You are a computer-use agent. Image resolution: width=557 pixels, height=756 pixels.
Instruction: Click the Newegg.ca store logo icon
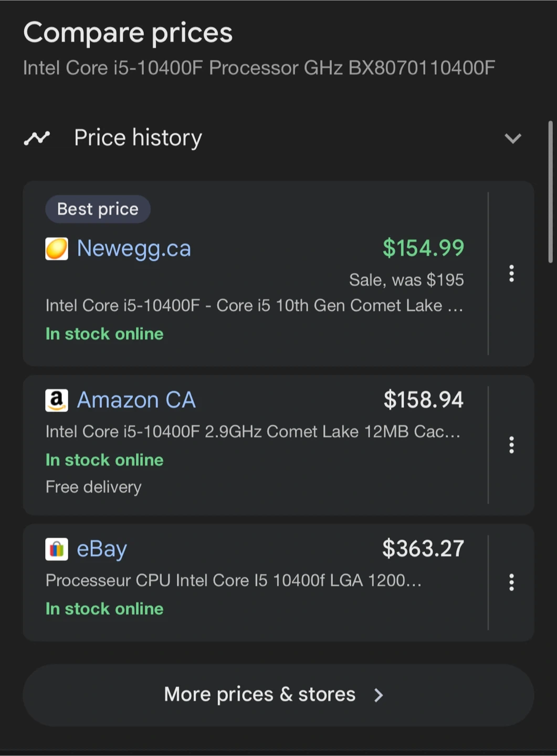[x=57, y=249]
